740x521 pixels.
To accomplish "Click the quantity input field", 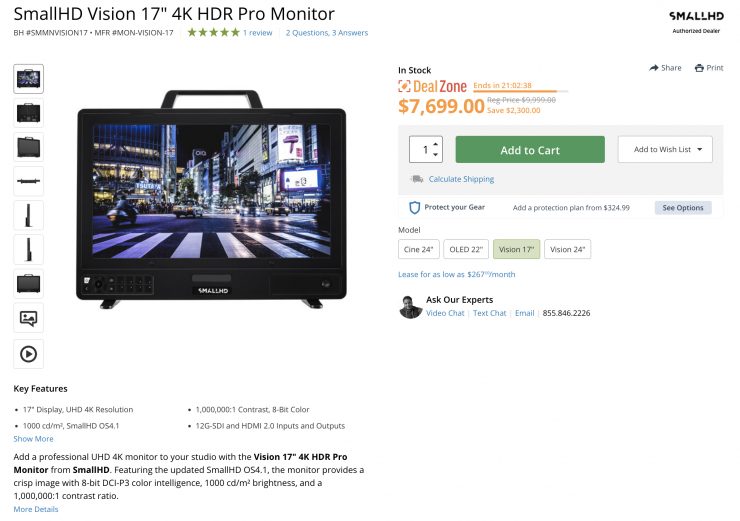I will (425, 150).
